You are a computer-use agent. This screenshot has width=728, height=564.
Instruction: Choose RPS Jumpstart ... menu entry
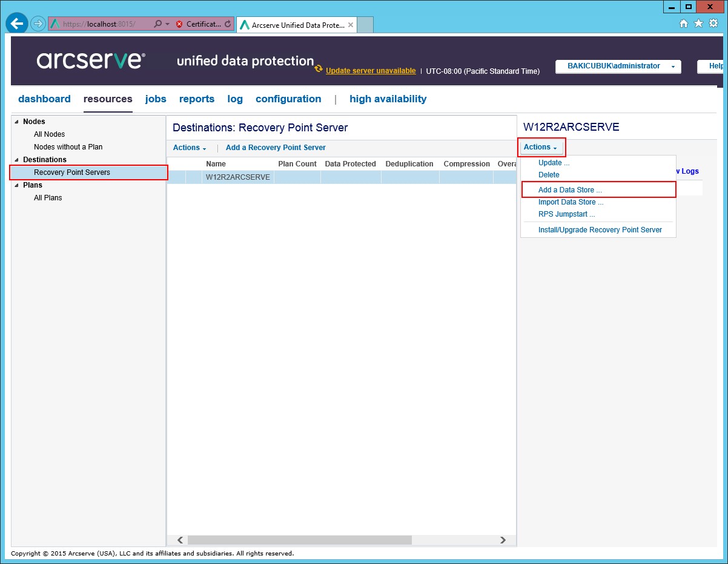pos(567,214)
